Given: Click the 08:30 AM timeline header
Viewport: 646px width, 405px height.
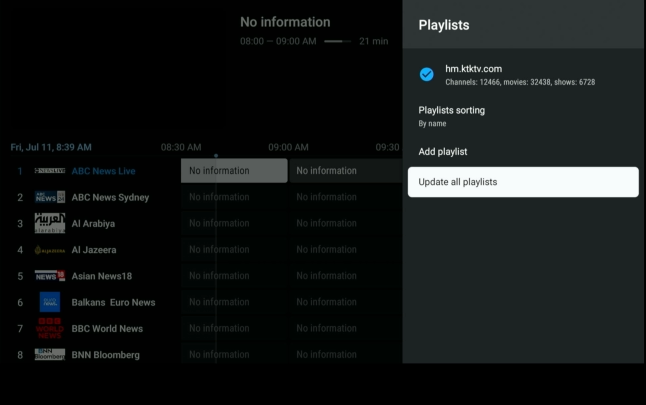Looking at the screenshot, I should pyautogui.click(x=181, y=147).
